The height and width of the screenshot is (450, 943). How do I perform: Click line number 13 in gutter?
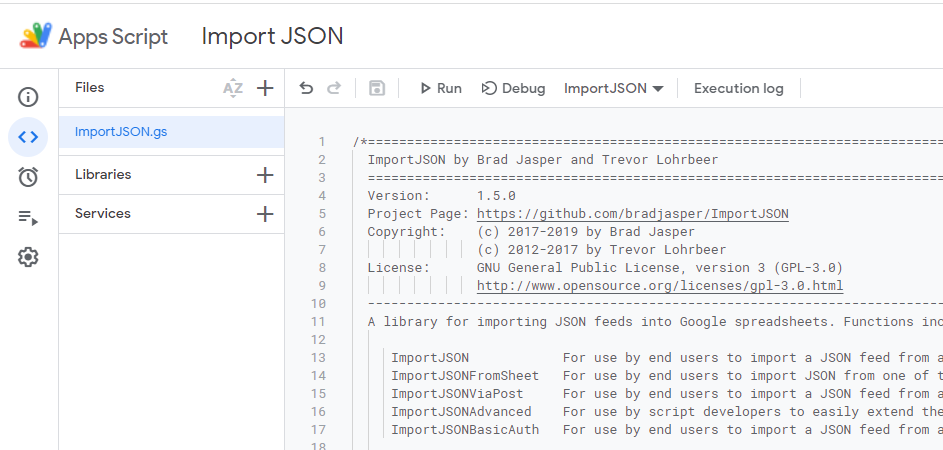pos(319,358)
